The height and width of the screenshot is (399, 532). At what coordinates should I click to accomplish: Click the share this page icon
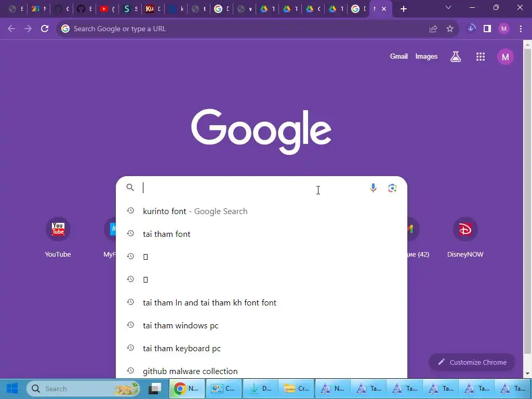433,29
